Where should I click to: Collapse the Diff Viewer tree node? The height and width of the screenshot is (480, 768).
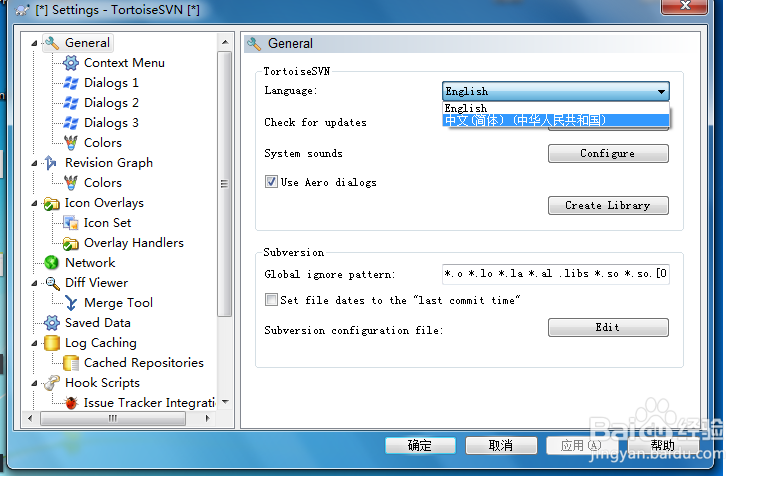pyautogui.click(x=34, y=283)
